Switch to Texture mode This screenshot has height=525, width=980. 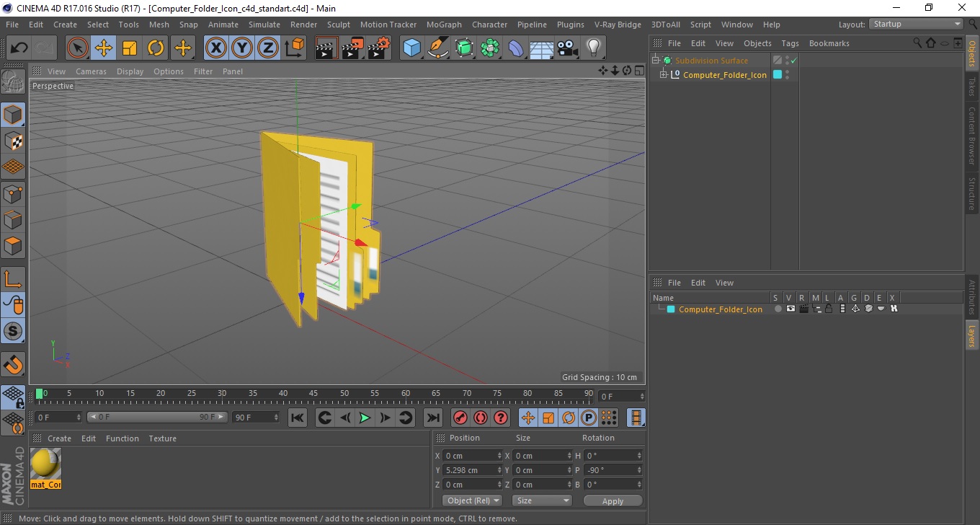click(x=13, y=141)
